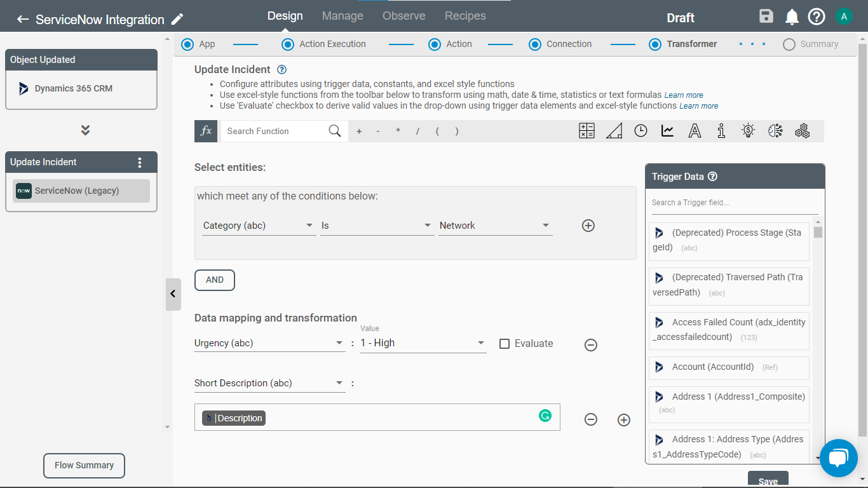Remove the Urgency mapping row
This screenshot has width=868, height=488.
[x=591, y=345]
